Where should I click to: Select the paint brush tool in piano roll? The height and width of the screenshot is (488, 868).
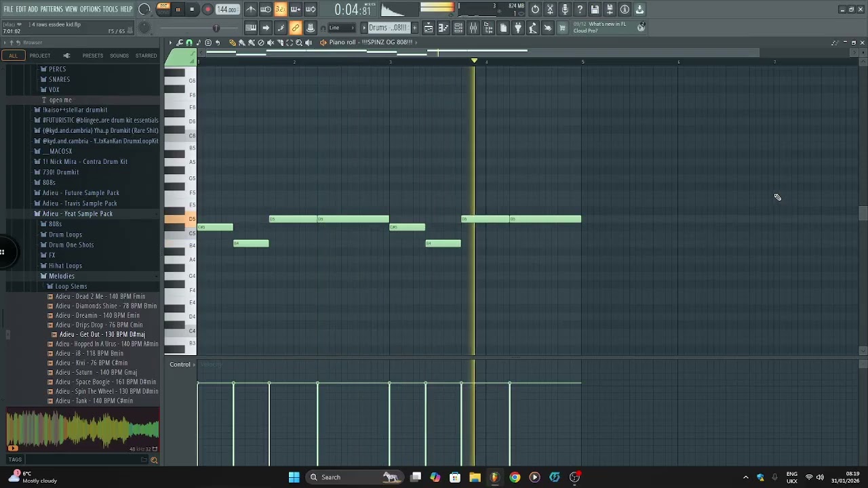242,43
